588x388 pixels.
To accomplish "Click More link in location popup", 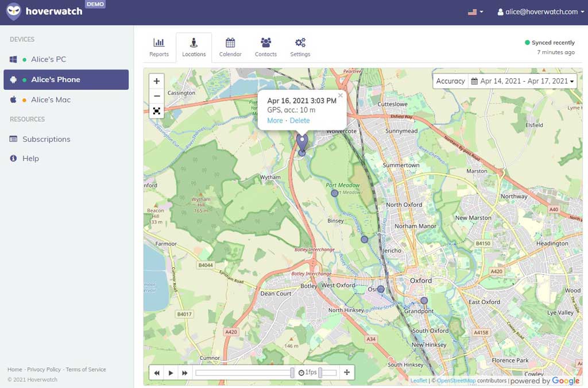I will coord(275,121).
